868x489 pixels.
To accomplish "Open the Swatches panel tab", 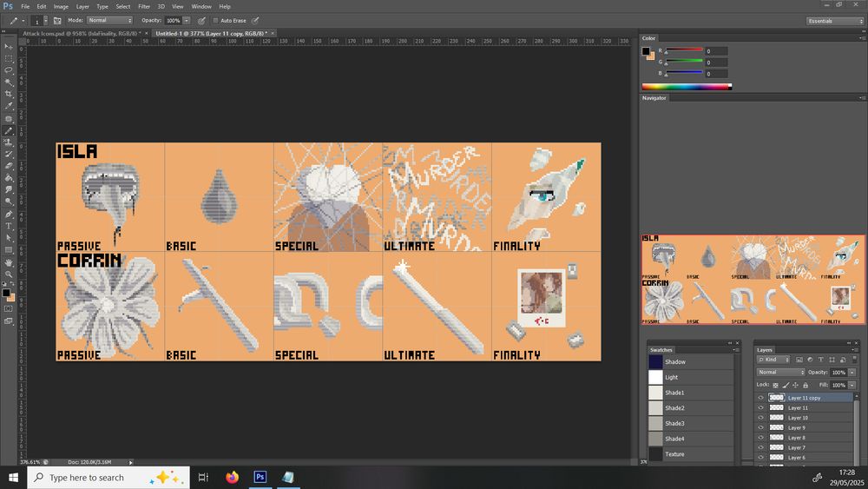I will tap(661, 350).
